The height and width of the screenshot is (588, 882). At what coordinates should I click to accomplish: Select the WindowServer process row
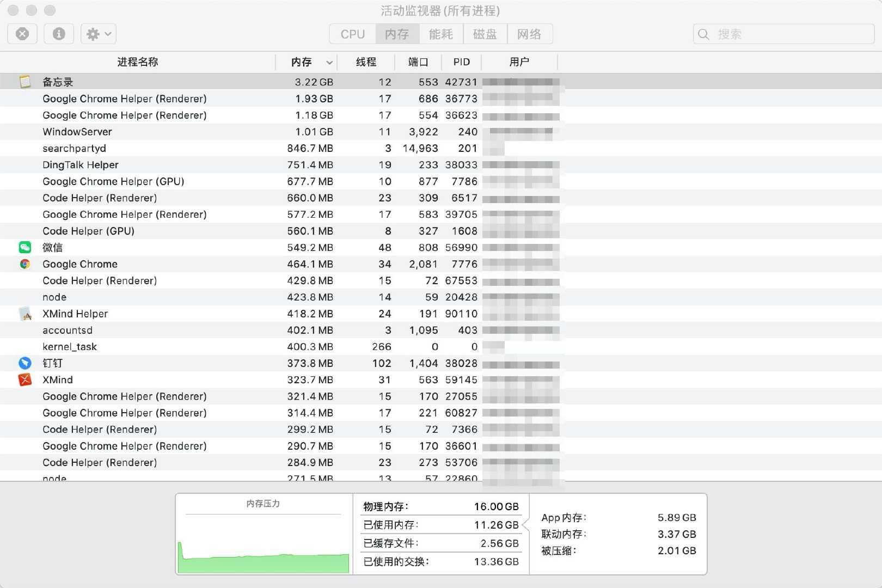(163, 132)
